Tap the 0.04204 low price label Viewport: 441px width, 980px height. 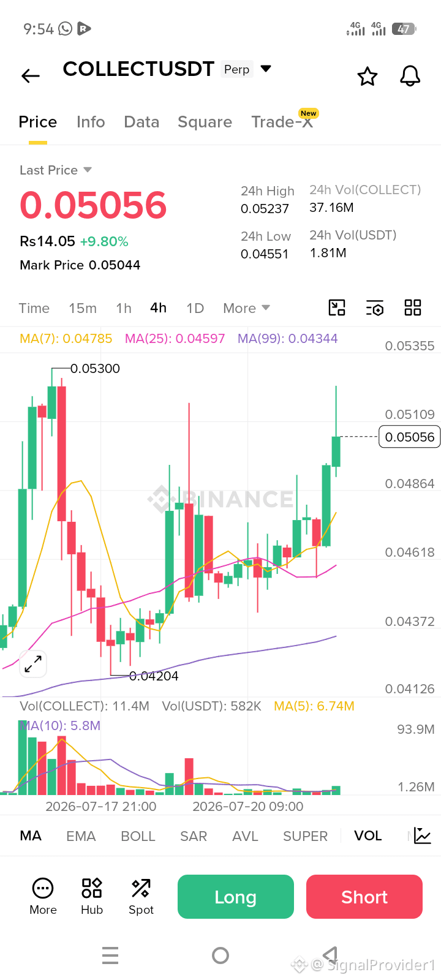point(154,676)
